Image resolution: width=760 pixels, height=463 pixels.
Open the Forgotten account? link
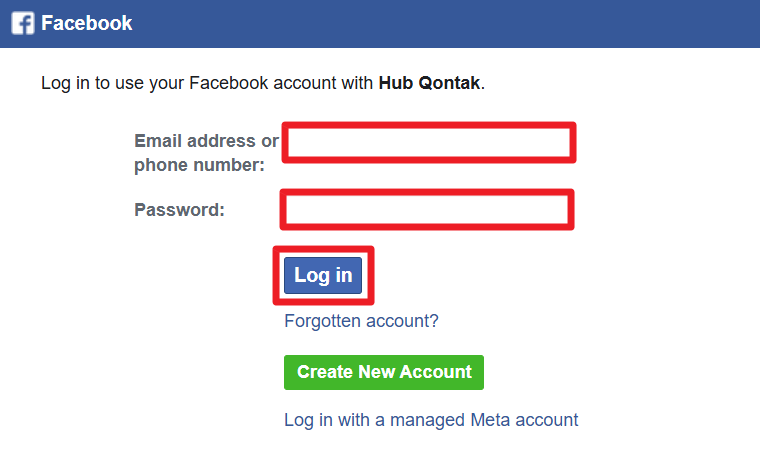[x=361, y=321]
